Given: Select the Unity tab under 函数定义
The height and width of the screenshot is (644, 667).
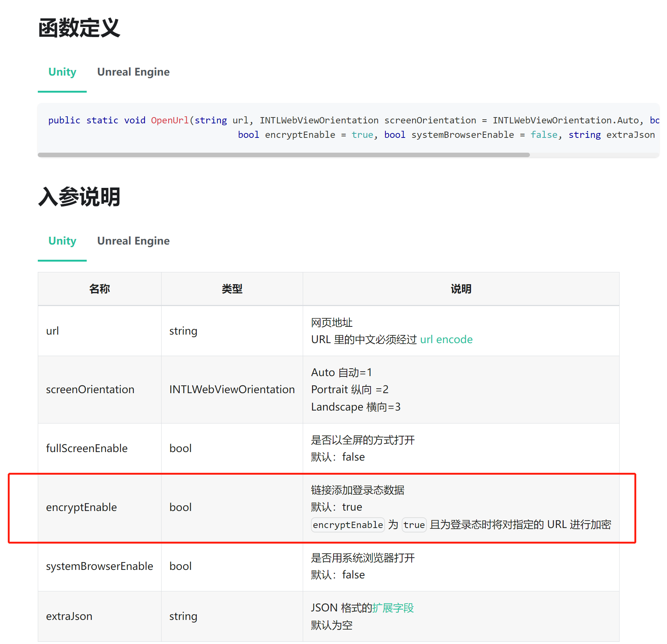Looking at the screenshot, I should point(62,72).
